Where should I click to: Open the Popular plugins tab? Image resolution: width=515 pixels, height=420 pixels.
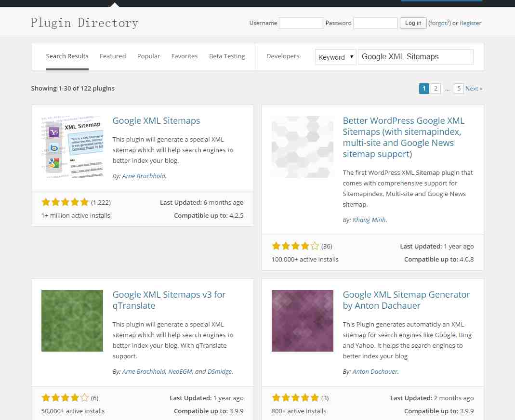click(x=148, y=56)
